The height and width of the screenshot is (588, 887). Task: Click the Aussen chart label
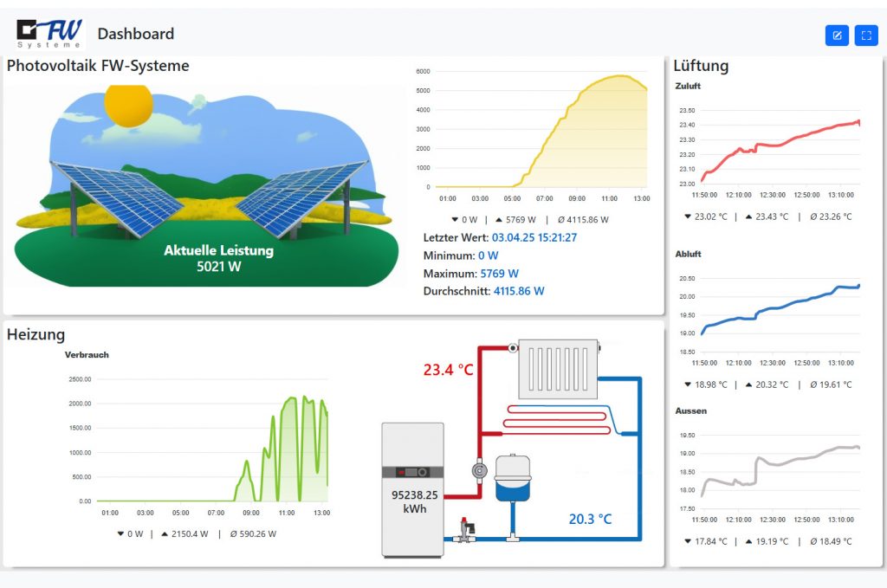click(x=690, y=411)
